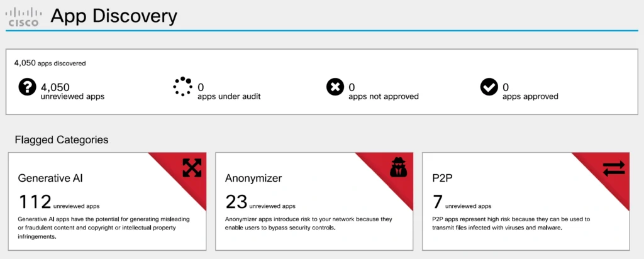The image size is (644, 259).
Task: Open the Generative AI category title
Action: coord(50,178)
